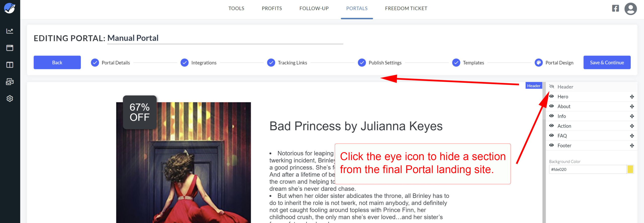
Task: Click the move handle beside Footer section
Action: (632, 146)
